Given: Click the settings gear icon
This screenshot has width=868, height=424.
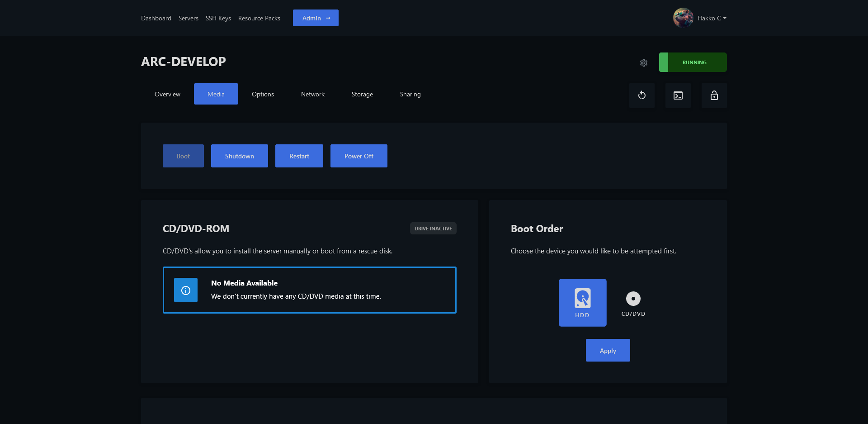Looking at the screenshot, I should coord(644,63).
